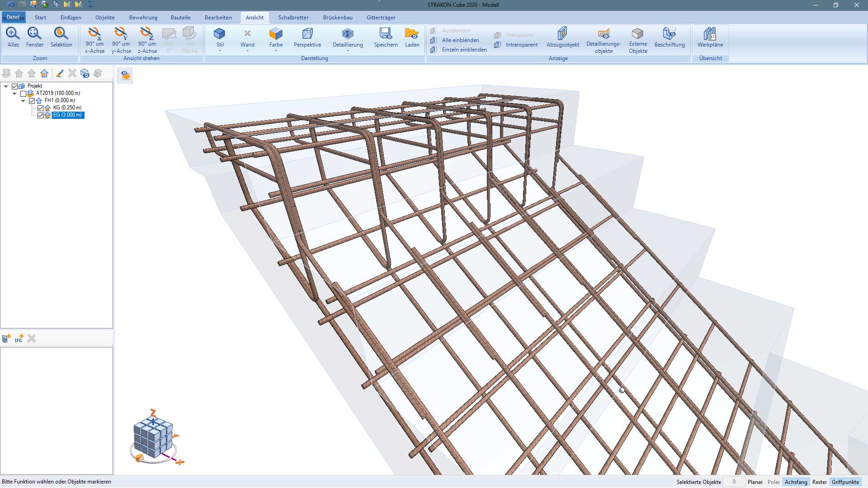Collapse the Projekt tree node
This screenshot has height=488, width=868.
click(x=6, y=86)
